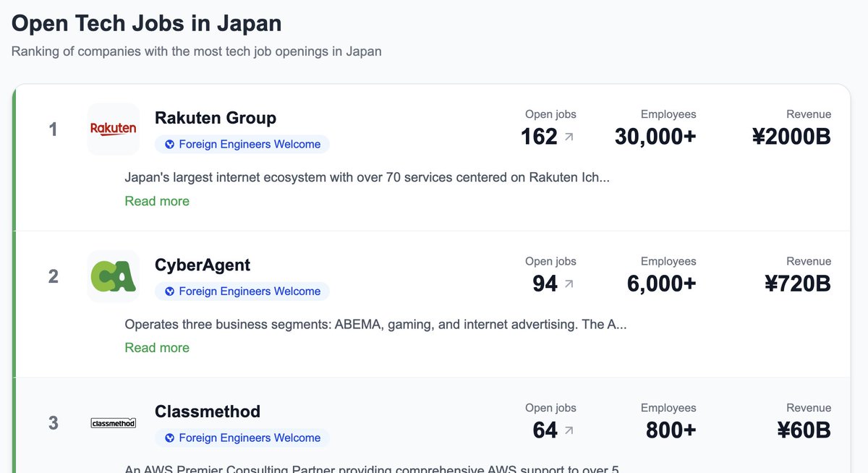This screenshot has height=473, width=868.
Task: Click arrow icon next to 162 open jobs
Action: 569,137
